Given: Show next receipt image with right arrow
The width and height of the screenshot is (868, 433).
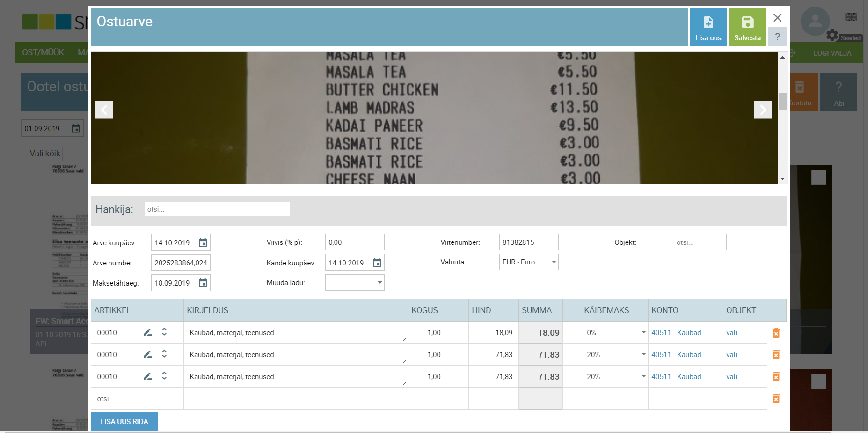Looking at the screenshot, I should point(763,110).
